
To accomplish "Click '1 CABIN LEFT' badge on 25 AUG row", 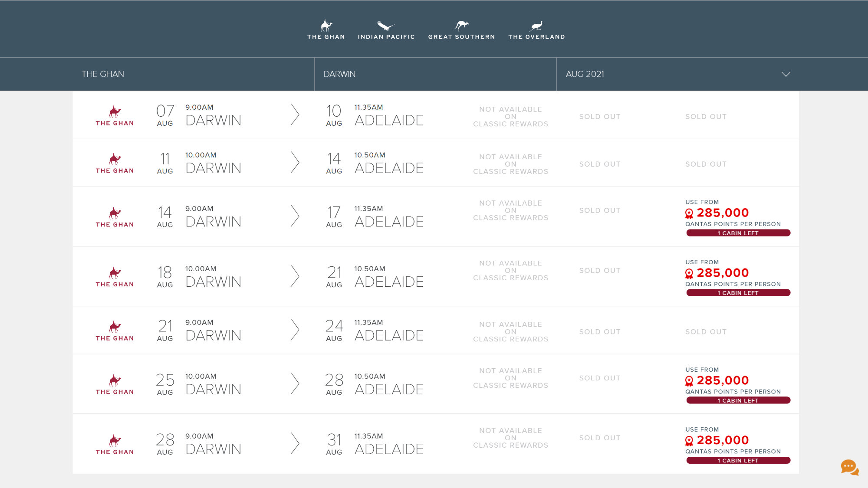I will (x=738, y=401).
